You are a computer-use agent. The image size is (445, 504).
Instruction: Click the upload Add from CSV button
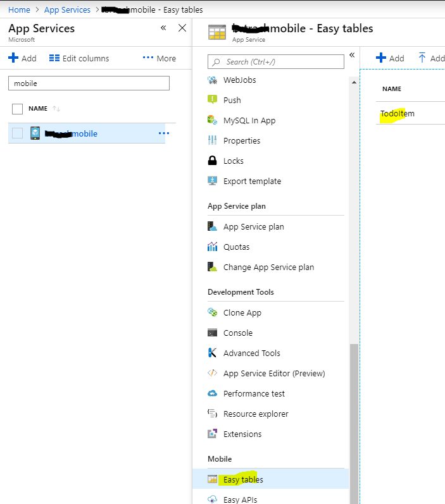point(432,58)
